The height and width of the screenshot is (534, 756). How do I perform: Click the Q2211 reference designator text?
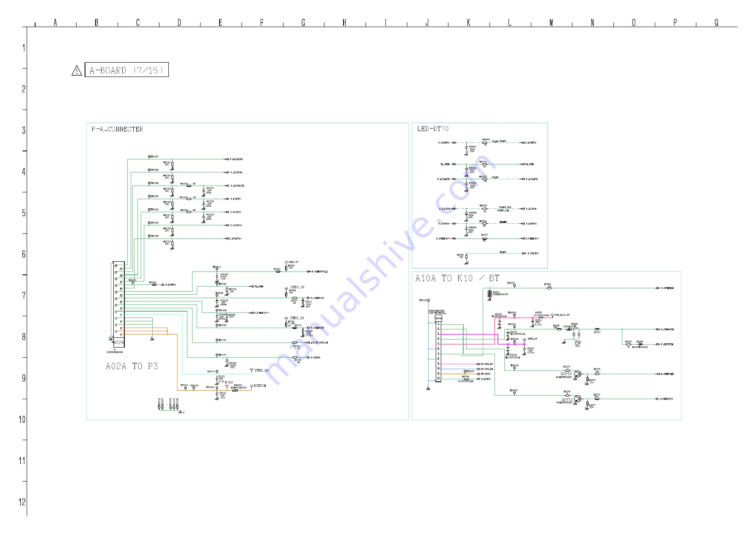(567, 400)
